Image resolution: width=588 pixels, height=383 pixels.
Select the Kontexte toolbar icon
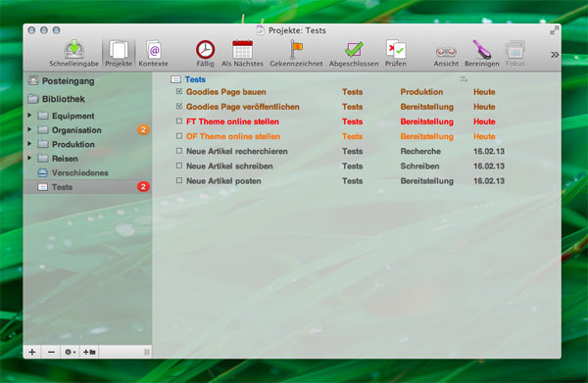point(154,50)
